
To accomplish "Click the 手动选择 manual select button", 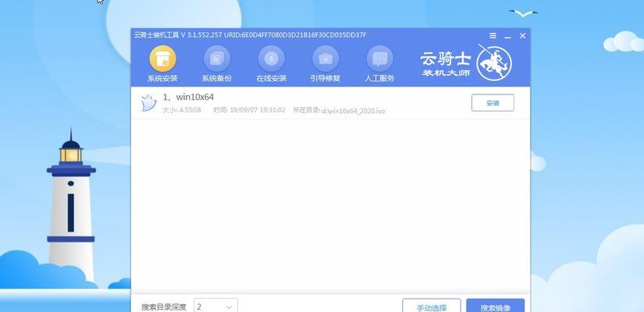I will [431, 306].
